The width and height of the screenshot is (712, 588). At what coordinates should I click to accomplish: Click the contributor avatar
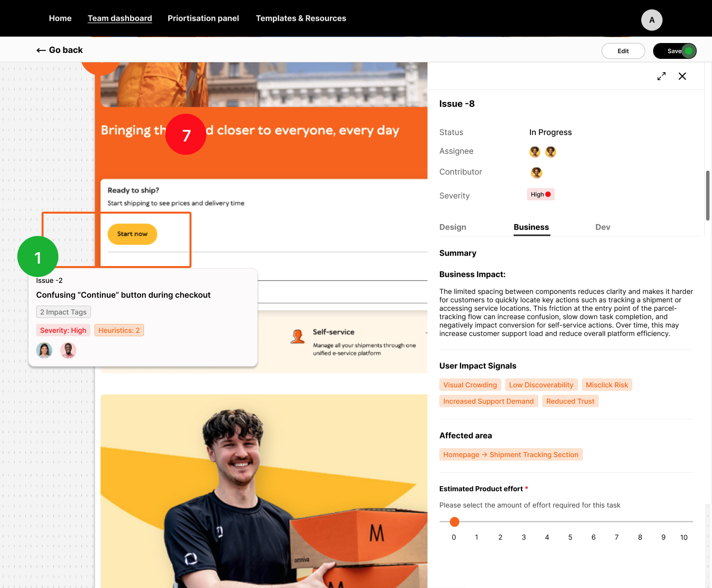pyautogui.click(x=536, y=173)
